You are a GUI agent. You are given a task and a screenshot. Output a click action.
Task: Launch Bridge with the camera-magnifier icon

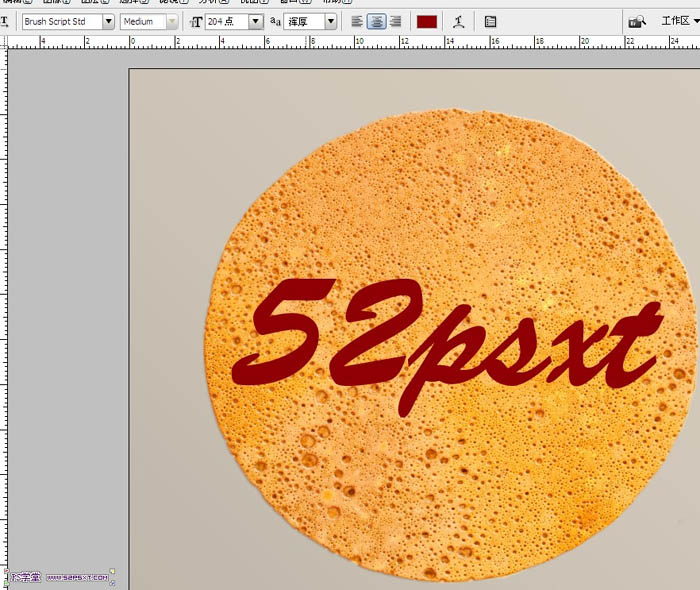coord(637,21)
